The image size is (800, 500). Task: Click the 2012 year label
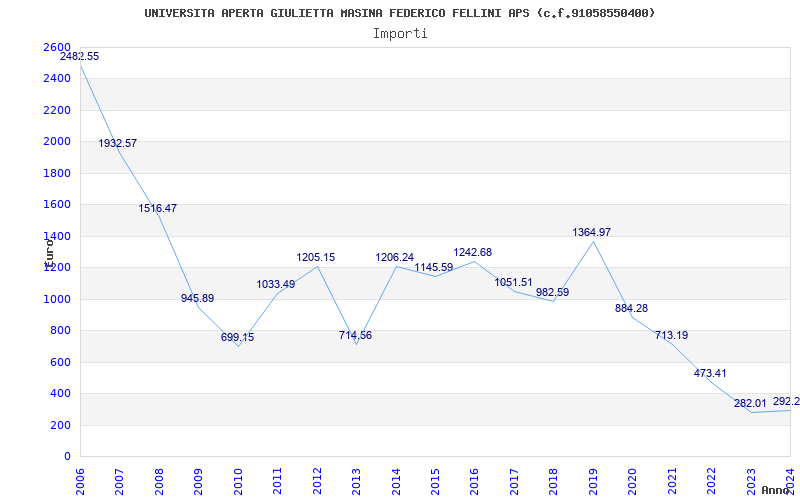[317, 481]
